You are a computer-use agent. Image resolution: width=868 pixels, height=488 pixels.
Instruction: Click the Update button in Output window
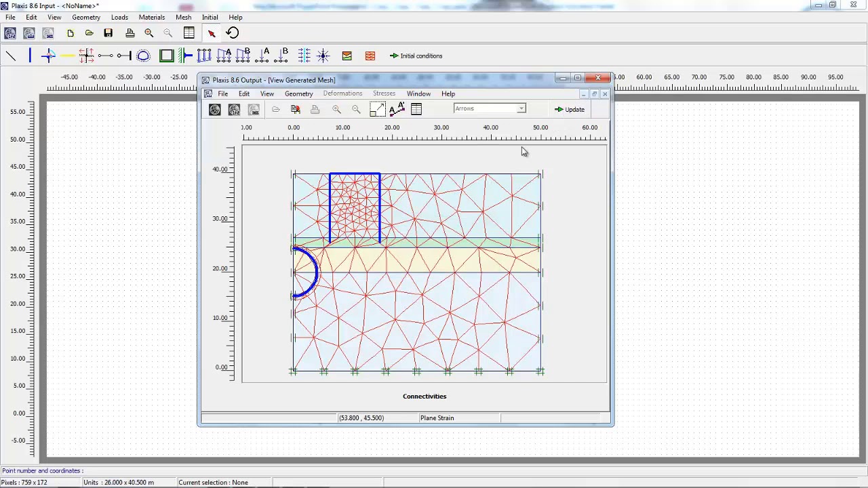click(570, 109)
